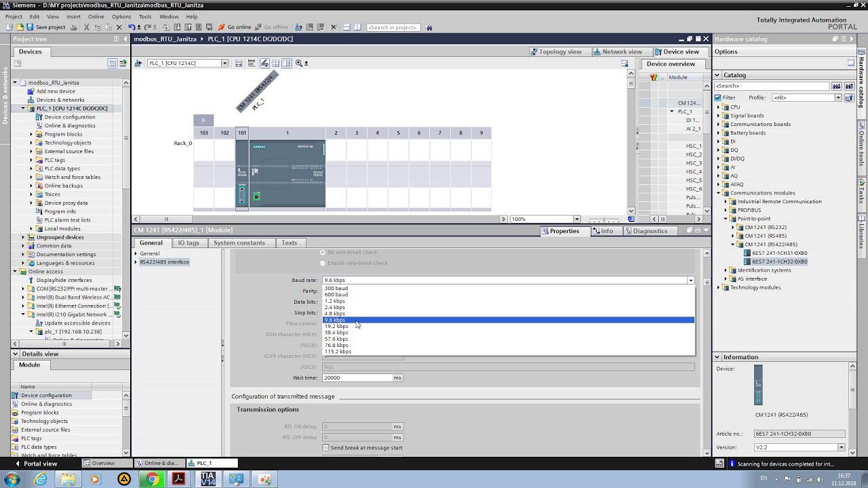Open the Options menu
868x488 pixels.
pos(121,16)
